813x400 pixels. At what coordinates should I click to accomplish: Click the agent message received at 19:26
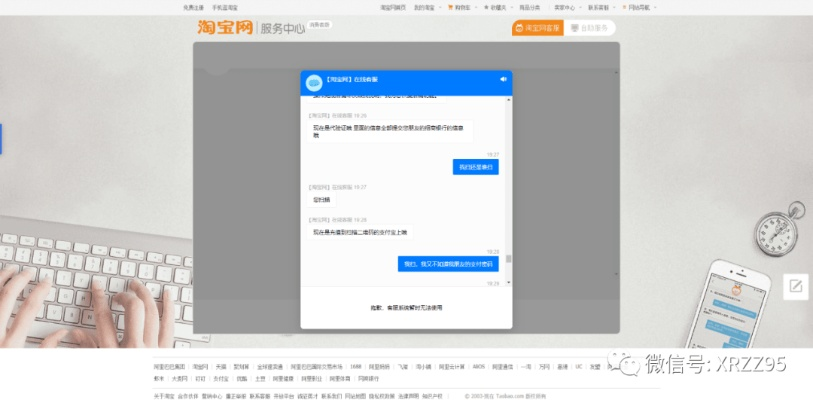tap(389, 131)
